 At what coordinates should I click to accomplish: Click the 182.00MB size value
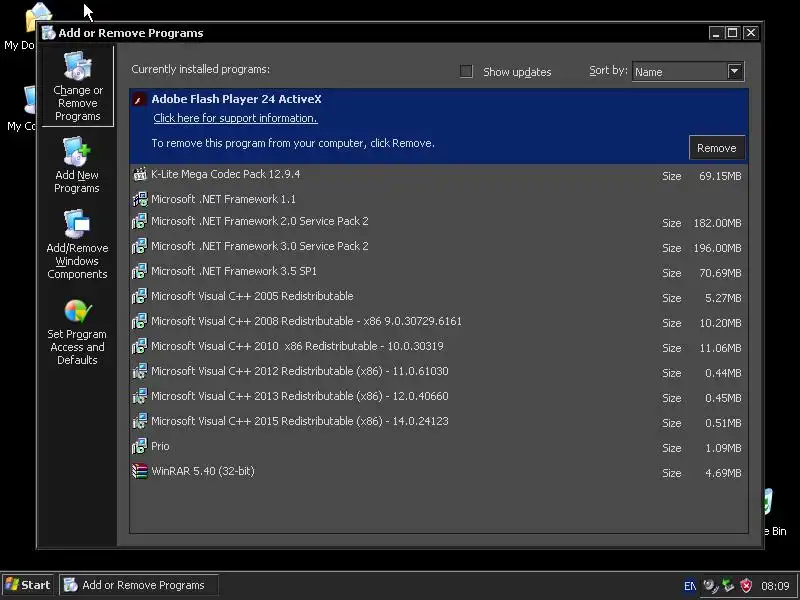[717, 223]
